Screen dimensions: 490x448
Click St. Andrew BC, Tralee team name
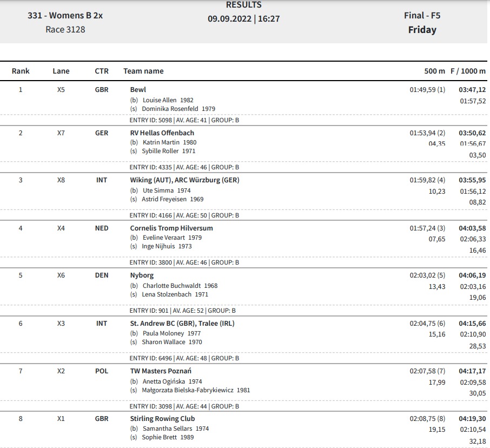pos(182,323)
